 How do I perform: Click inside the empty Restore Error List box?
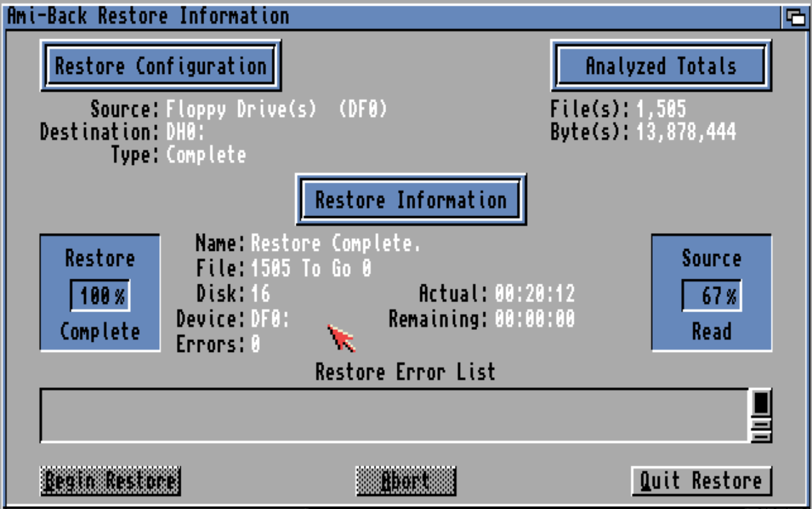pos(394,415)
